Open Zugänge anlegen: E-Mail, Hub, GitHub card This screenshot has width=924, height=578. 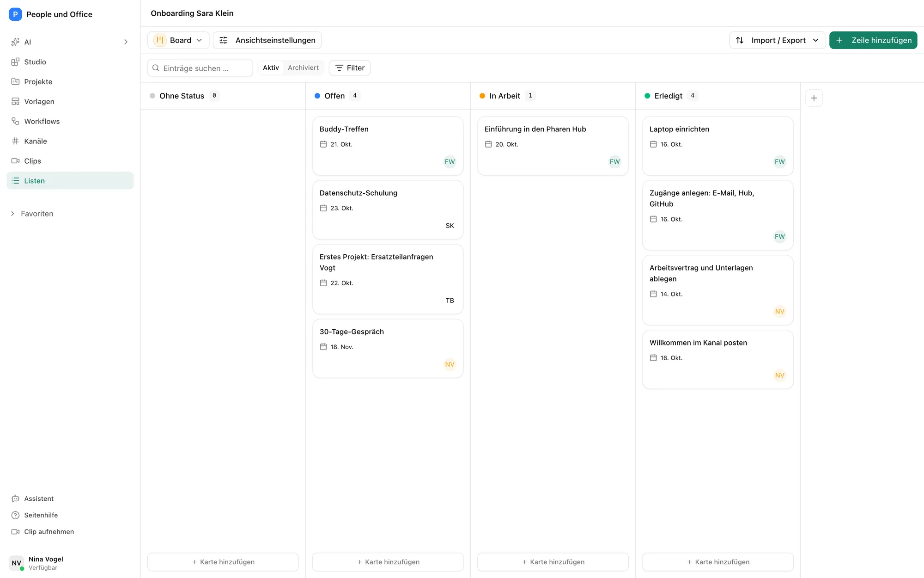click(718, 215)
